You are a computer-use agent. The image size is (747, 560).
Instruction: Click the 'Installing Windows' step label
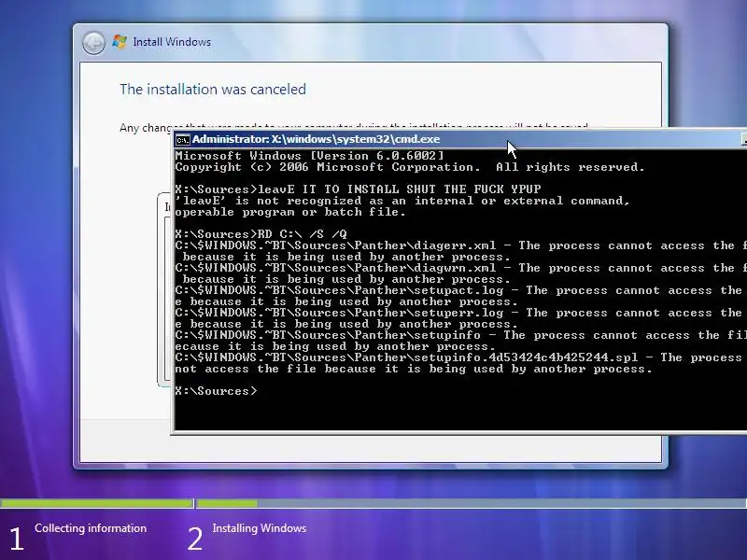[260, 528]
